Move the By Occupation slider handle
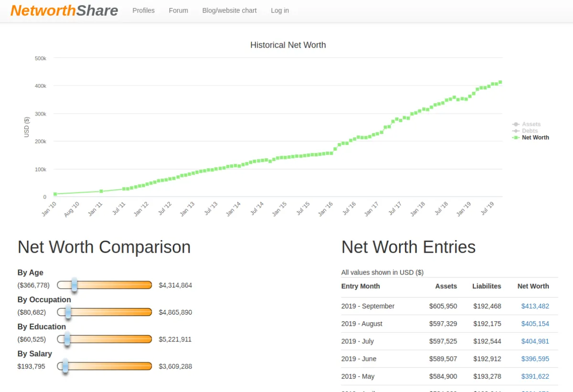Viewport: 573px width, 392px height. [x=67, y=312]
